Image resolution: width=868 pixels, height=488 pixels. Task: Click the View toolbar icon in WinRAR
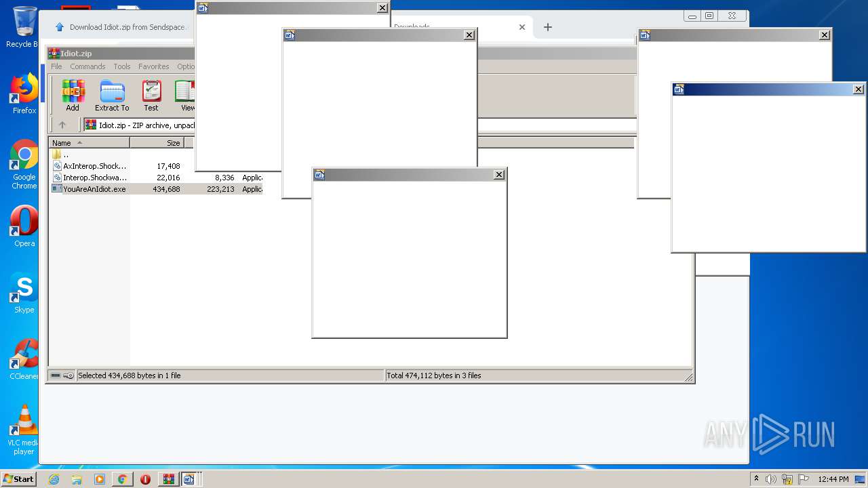(x=184, y=95)
